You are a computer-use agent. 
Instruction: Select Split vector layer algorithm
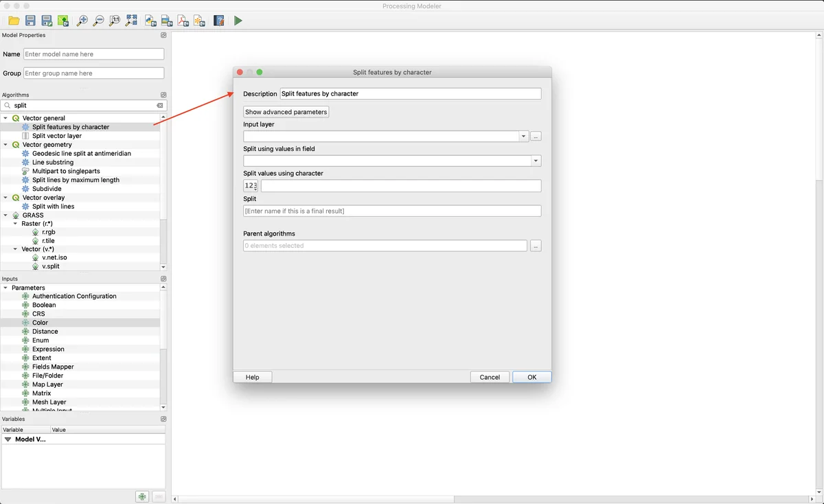coord(56,136)
